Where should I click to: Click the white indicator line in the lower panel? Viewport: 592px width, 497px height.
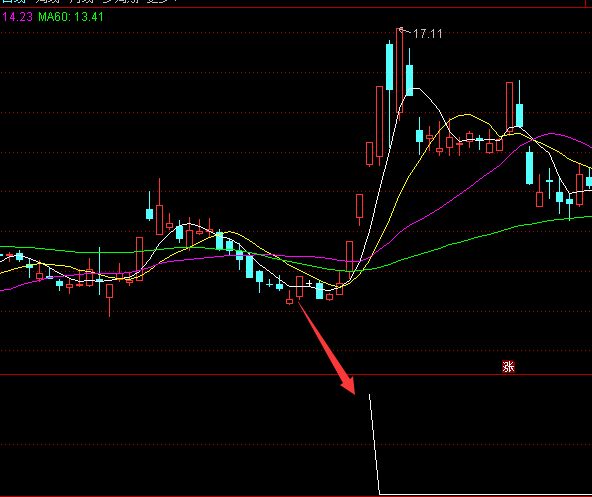click(x=374, y=442)
